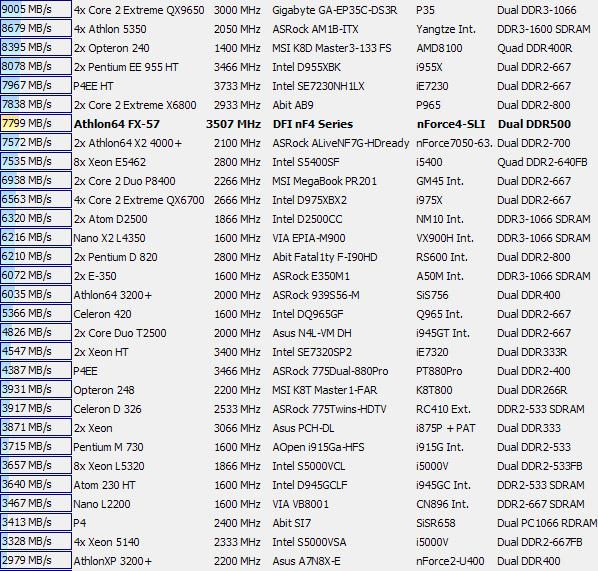The height and width of the screenshot is (571, 598).
Task: Click the VIA EPIA-M900 motherboard cell
Action: click(309, 238)
